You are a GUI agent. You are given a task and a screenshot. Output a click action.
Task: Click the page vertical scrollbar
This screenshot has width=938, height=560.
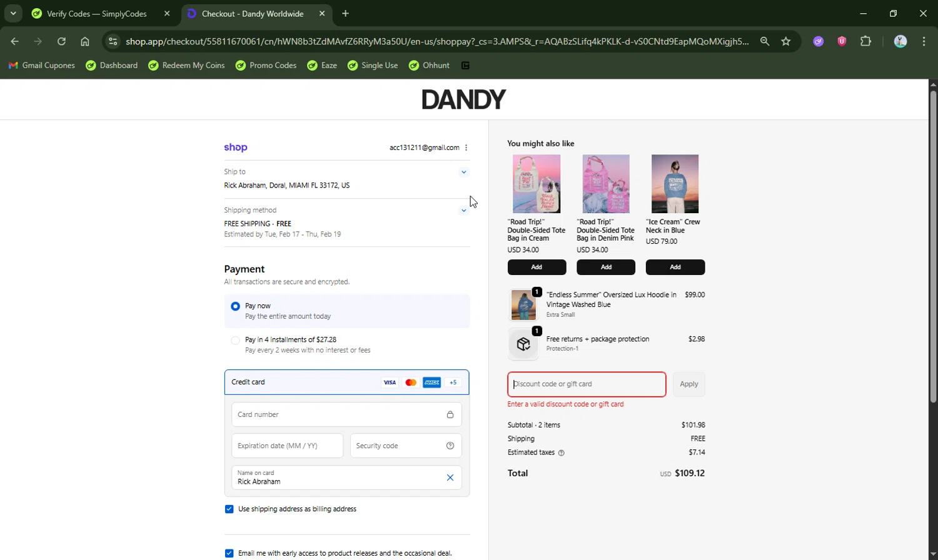[933, 247]
